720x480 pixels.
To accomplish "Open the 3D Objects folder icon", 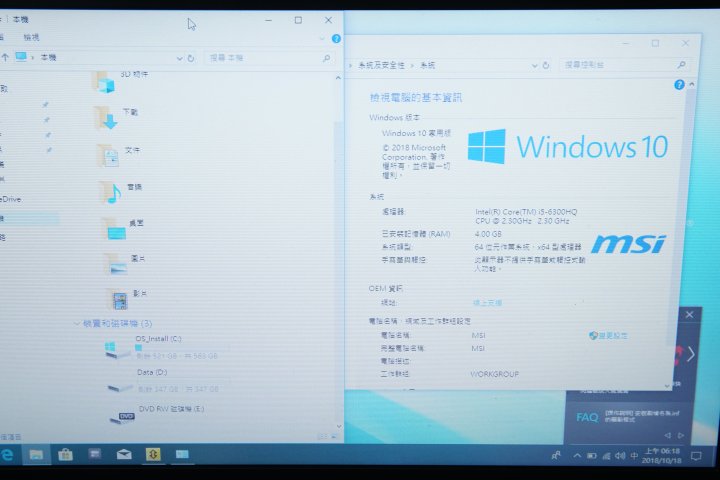I will tap(104, 83).
